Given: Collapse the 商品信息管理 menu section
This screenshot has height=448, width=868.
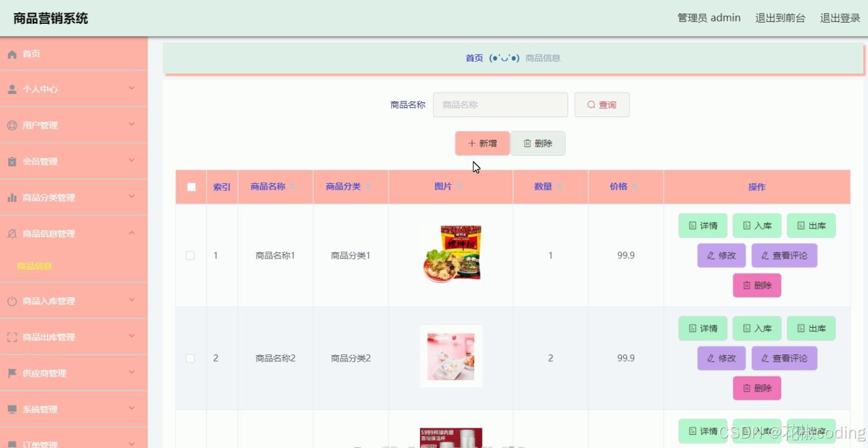Looking at the screenshot, I should [74, 233].
